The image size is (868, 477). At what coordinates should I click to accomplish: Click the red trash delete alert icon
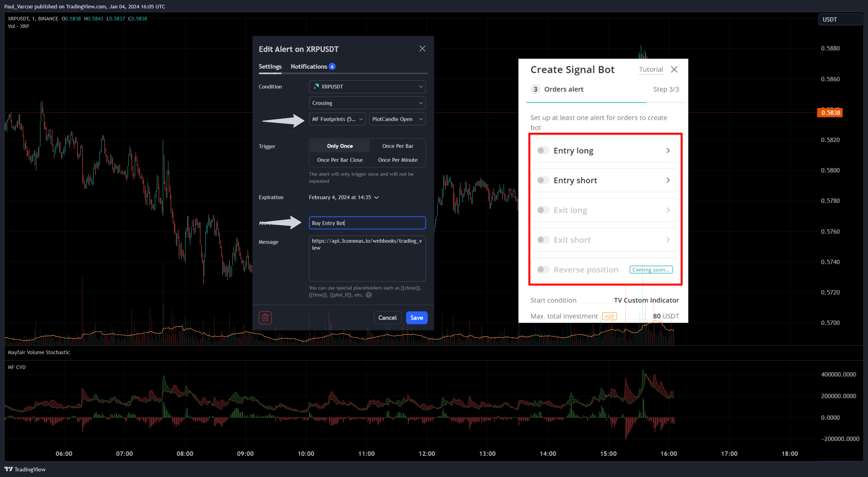click(265, 318)
